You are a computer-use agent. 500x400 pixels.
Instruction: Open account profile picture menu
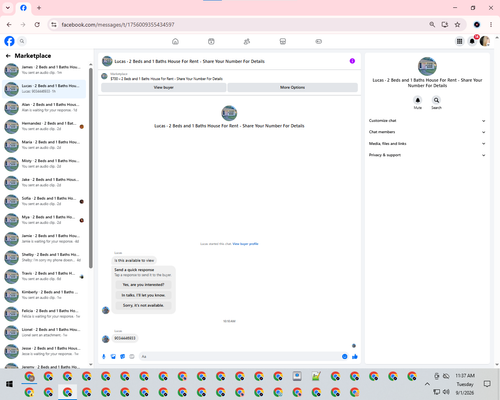(485, 41)
